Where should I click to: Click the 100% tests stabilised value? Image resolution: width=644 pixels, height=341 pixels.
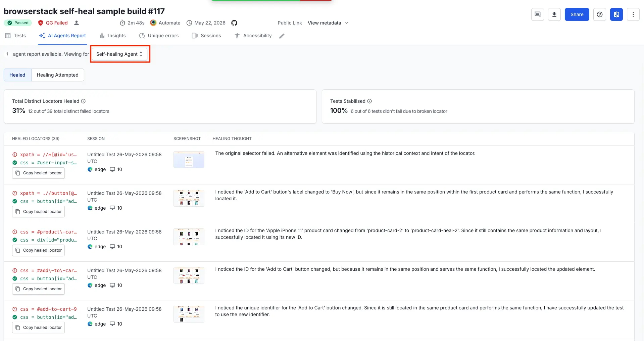click(339, 111)
